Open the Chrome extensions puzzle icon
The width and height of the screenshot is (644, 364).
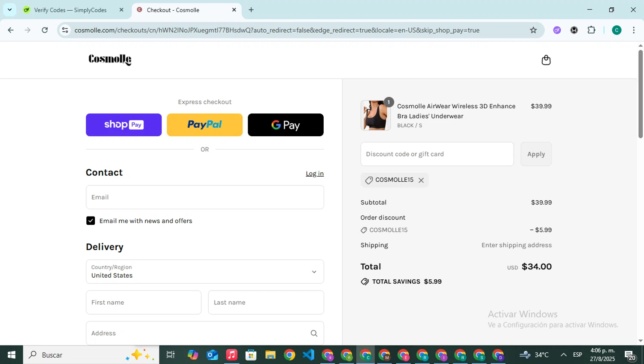pyautogui.click(x=591, y=30)
